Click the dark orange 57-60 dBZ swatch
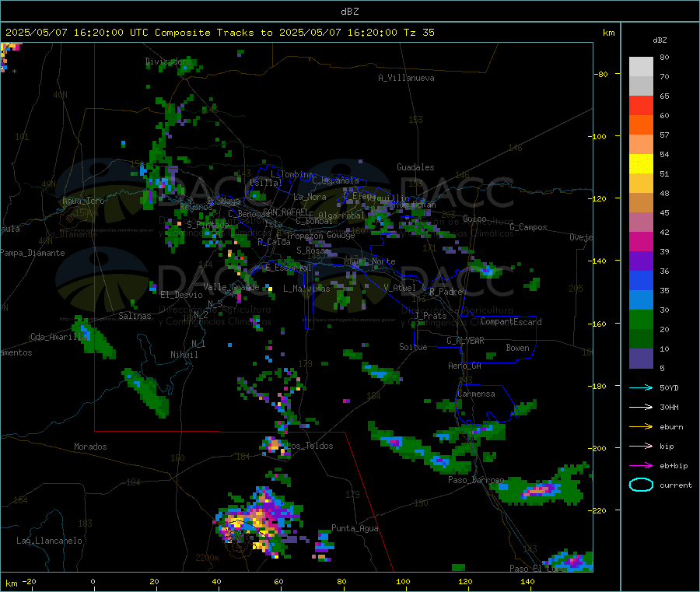700x592 pixels. tap(641, 125)
